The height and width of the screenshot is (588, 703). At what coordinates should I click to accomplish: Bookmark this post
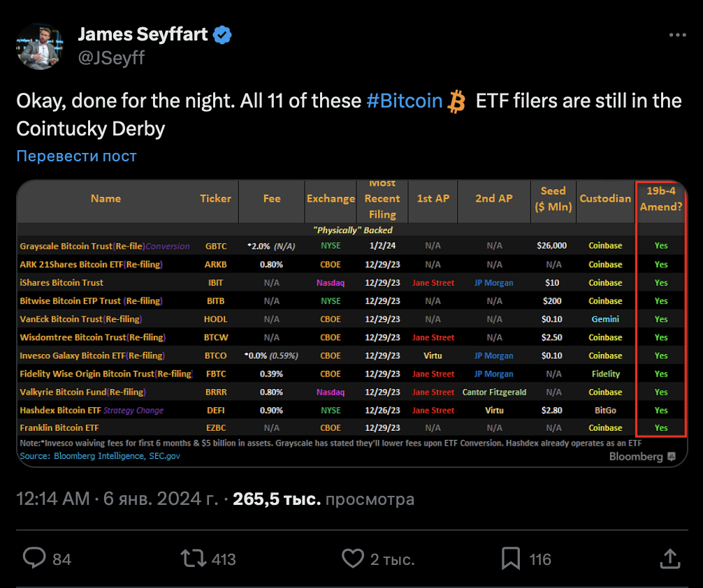click(511, 558)
